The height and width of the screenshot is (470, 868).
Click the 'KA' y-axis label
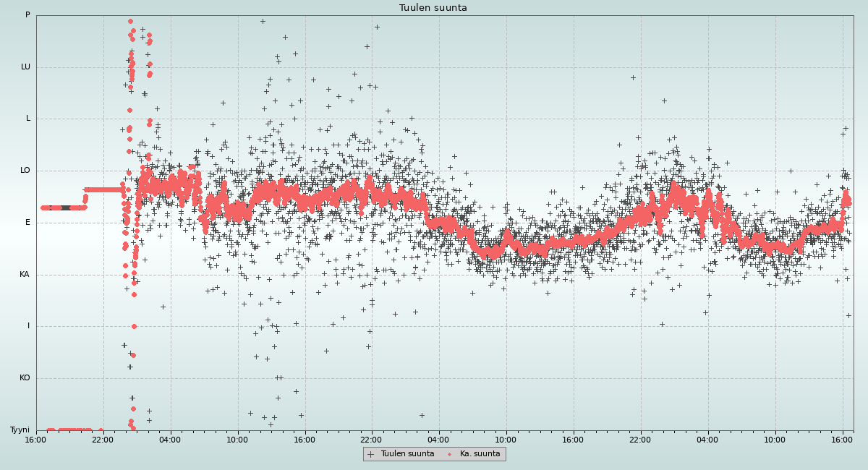(x=25, y=275)
